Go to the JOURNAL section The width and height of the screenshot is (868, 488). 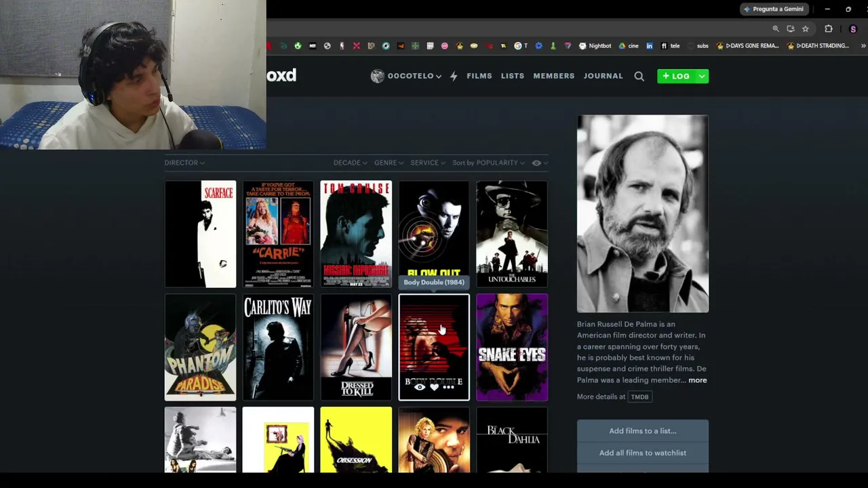click(x=603, y=76)
